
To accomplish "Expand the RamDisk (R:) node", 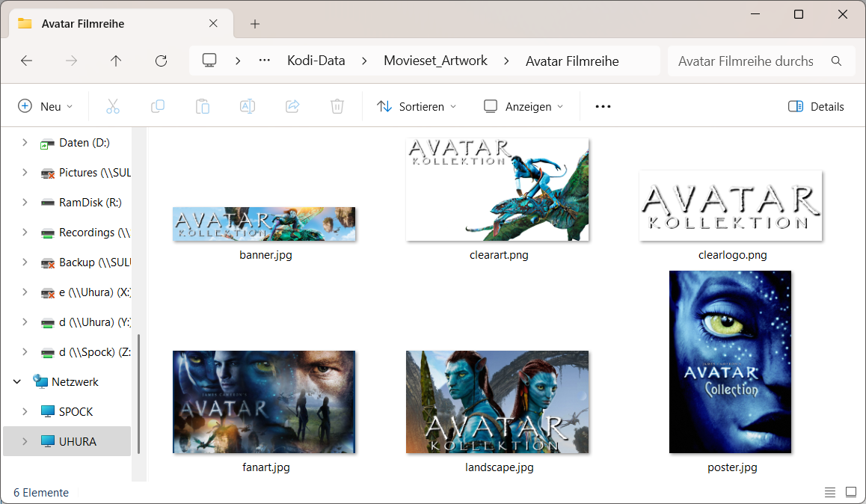I will 25,202.
